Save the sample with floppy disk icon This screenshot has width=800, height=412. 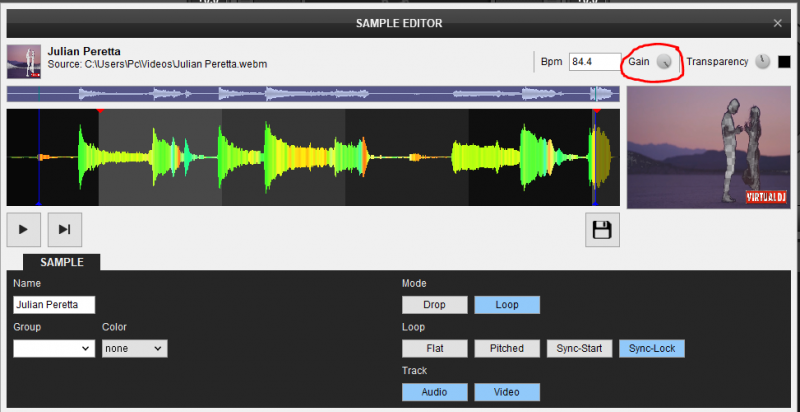click(603, 230)
